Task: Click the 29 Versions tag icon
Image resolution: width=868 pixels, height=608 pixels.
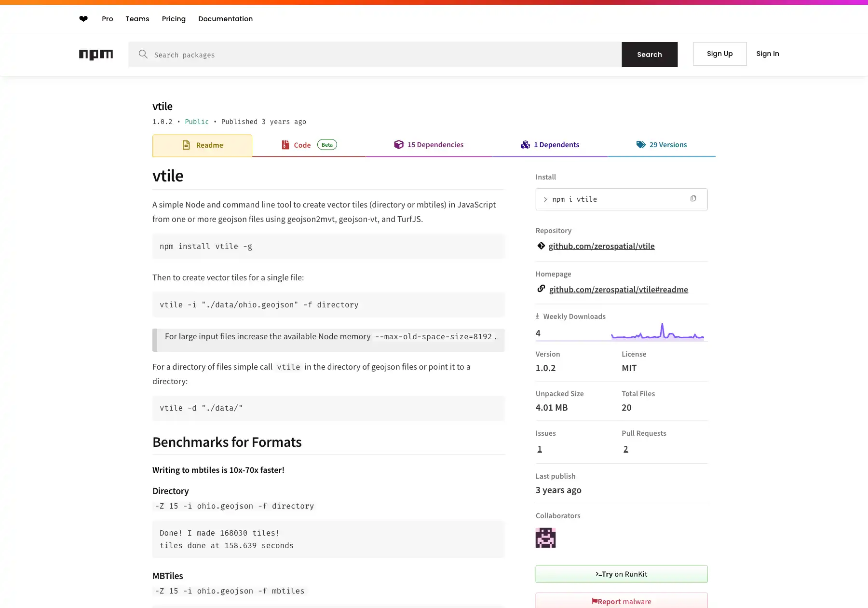Action: [x=640, y=145]
